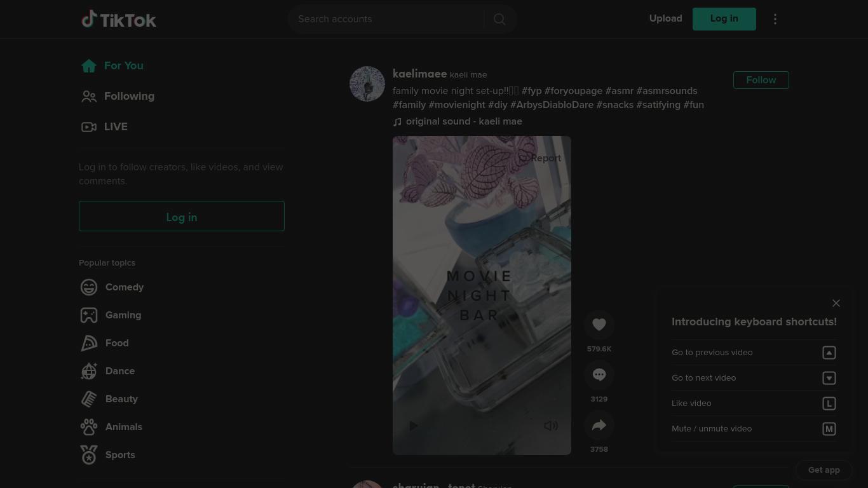Open the original sound - kaeli mae link

(464, 121)
